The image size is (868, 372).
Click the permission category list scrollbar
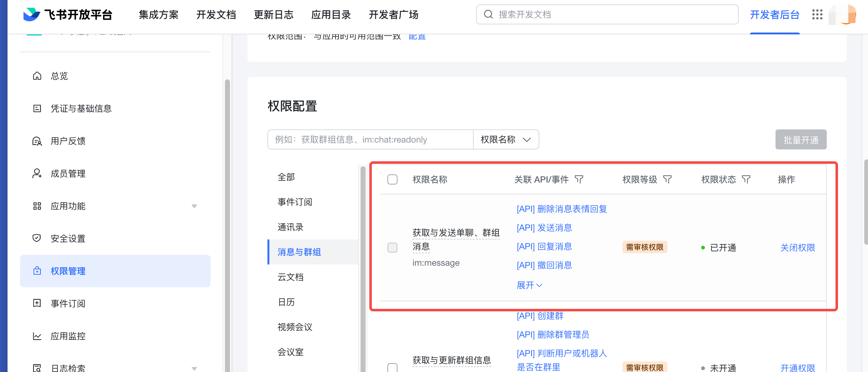363,269
